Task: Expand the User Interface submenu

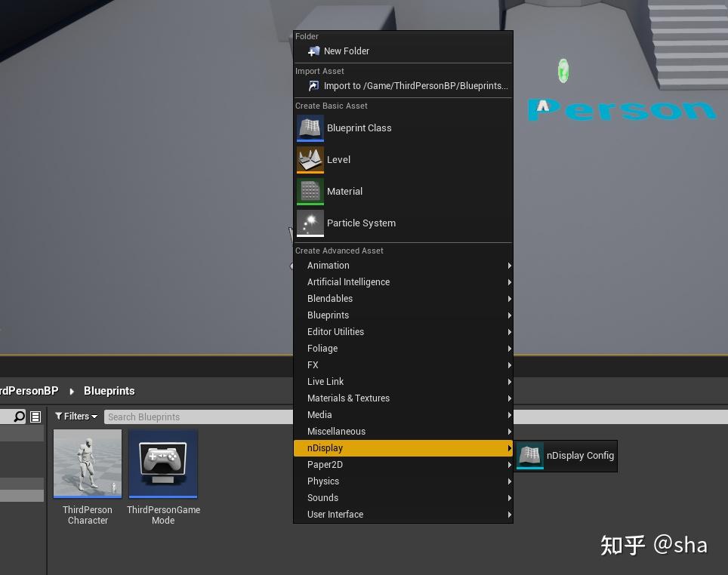Action: 335,514
